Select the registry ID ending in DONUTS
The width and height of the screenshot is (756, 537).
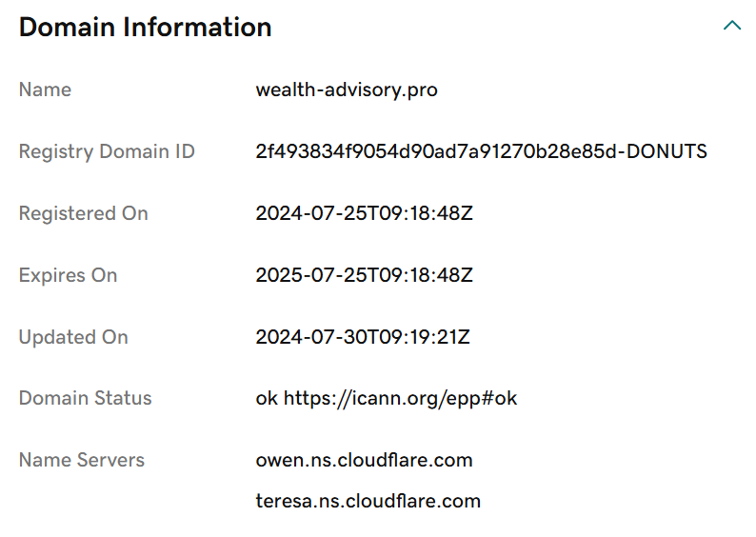[481, 151]
